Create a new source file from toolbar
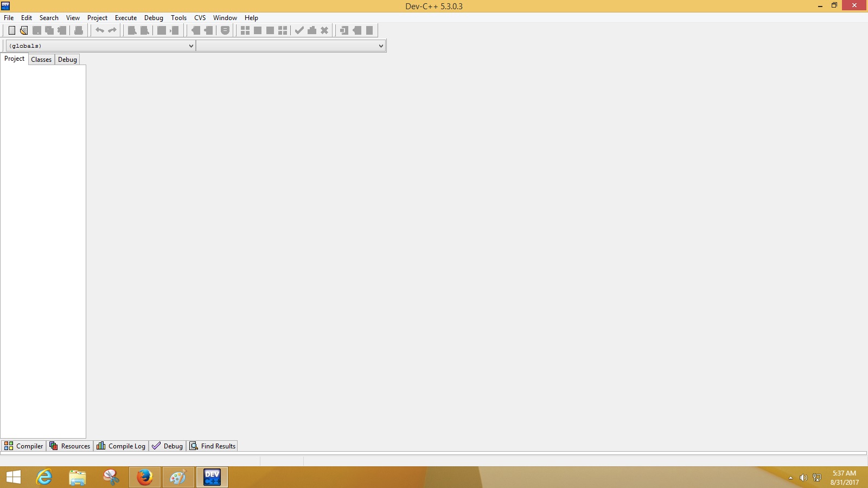The width and height of the screenshot is (868, 488). pos(11,30)
